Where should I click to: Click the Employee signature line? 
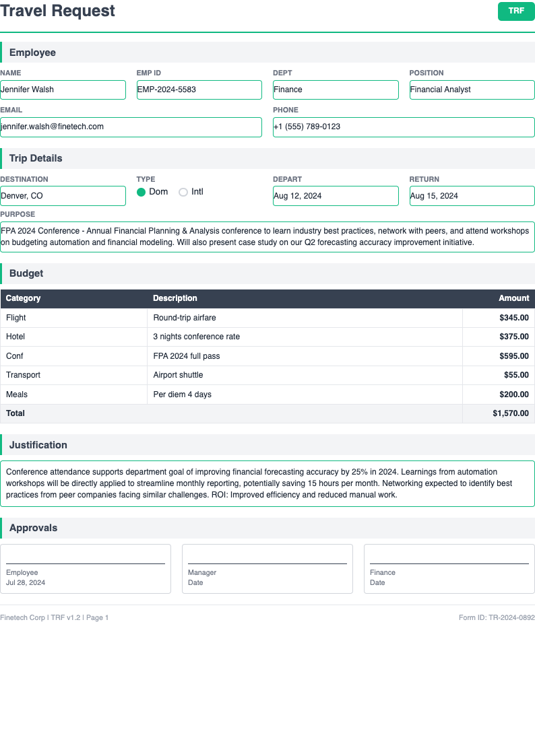[86, 569]
